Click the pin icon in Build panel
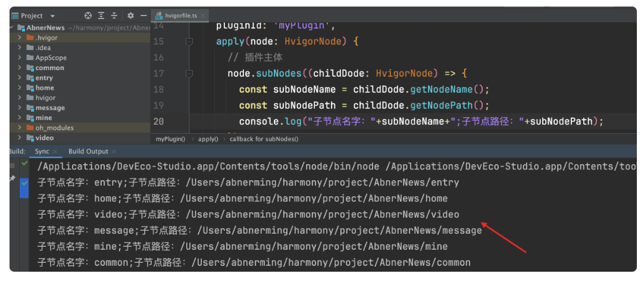Image resolution: width=644 pixels, height=283 pixels. [x=12, y=178]
